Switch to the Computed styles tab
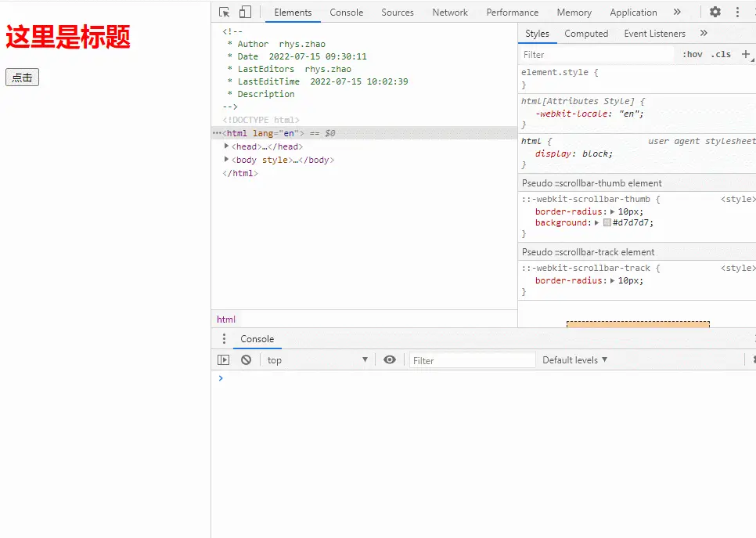756x538 pixels. (x=586, y=34)
